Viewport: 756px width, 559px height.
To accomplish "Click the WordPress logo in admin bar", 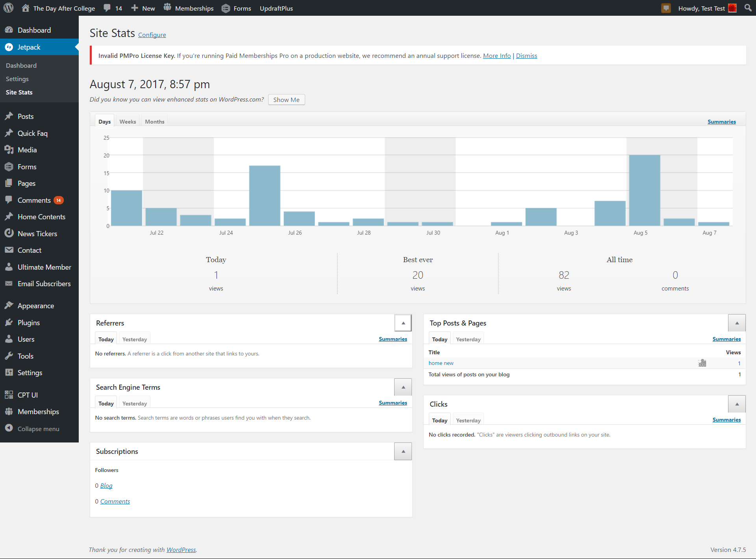I will pos(8,8).
